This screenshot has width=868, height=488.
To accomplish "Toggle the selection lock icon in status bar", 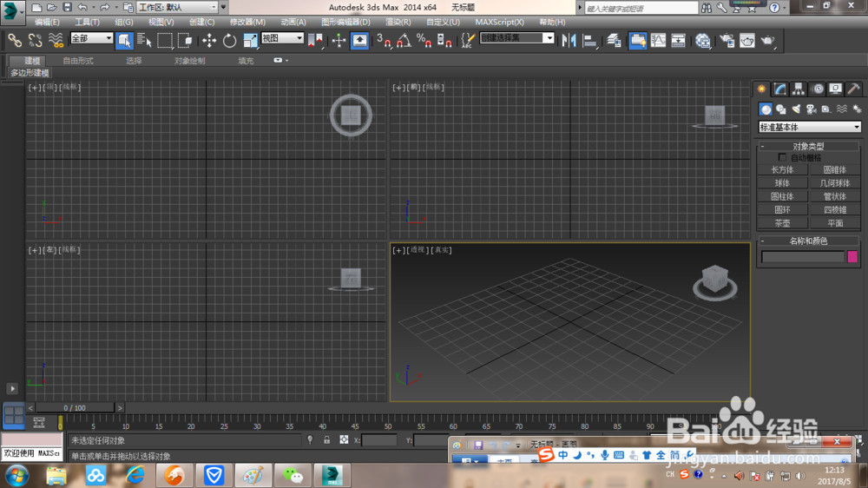I will (x=326, y=440).
